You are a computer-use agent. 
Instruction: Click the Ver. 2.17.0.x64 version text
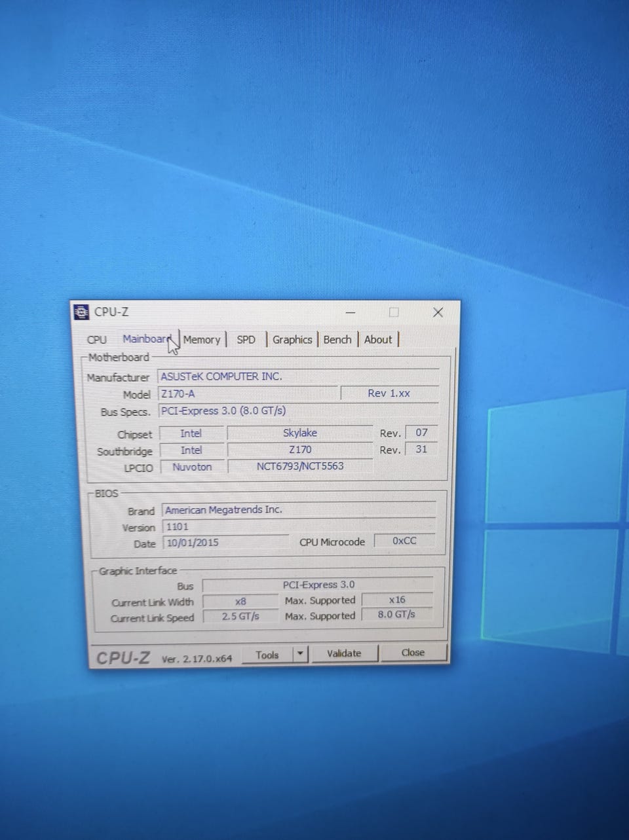point(197,659)
